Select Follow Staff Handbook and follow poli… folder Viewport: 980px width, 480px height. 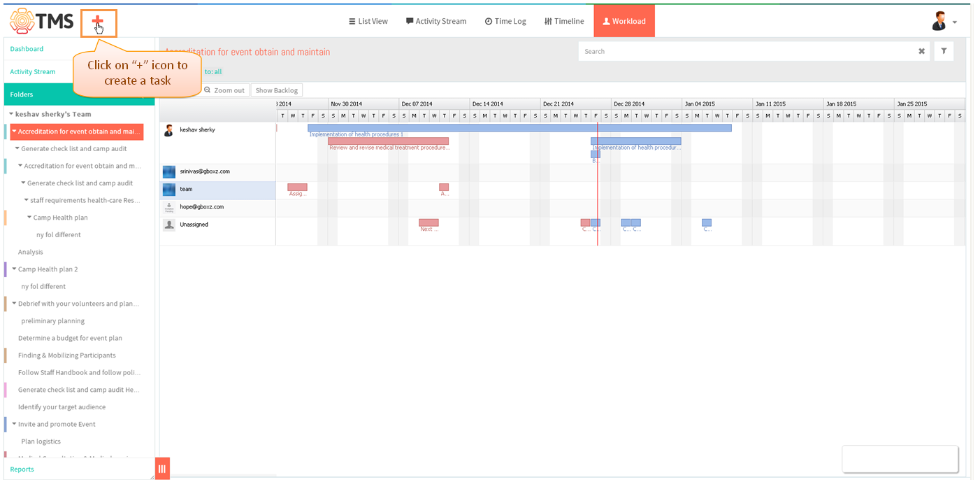79,373
